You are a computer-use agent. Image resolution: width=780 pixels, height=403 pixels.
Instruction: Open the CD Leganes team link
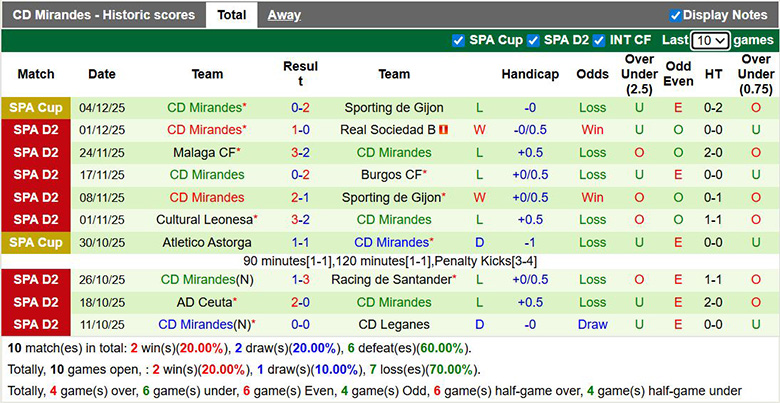click(x=394, y=324)
